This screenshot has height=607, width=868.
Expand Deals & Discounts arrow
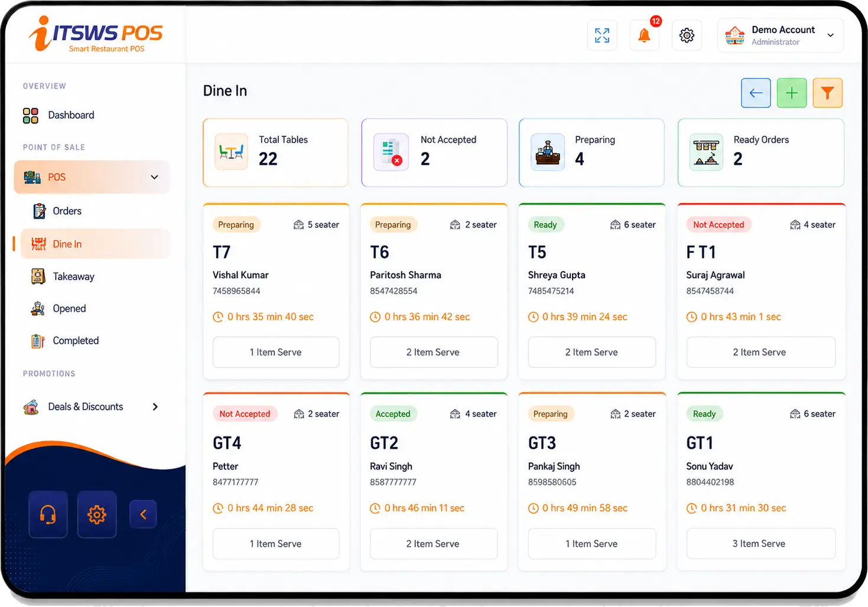coord(155,407)
